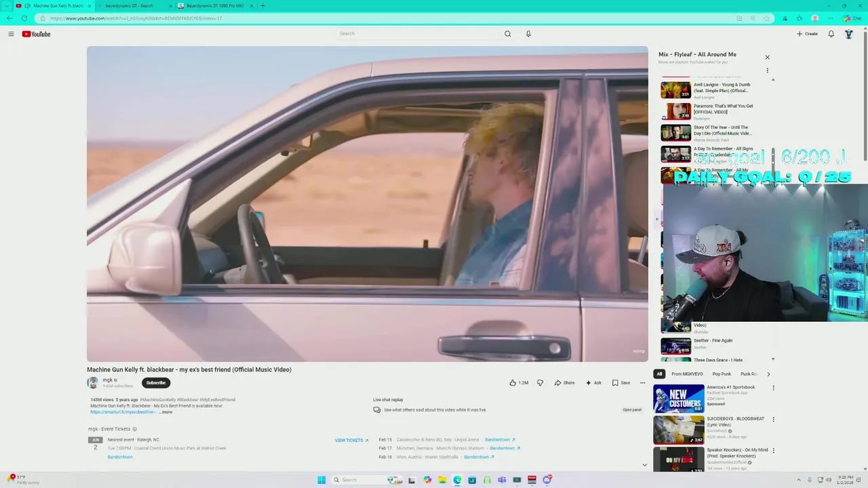
Task: Open options for America's #1 Sportsbook ad
Action: [773, 388]
